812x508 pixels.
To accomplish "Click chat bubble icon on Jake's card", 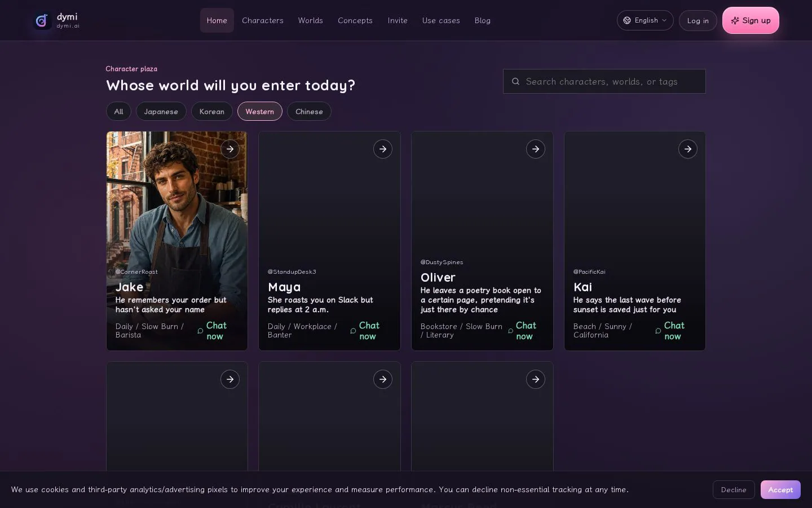I will coord(200,331).
